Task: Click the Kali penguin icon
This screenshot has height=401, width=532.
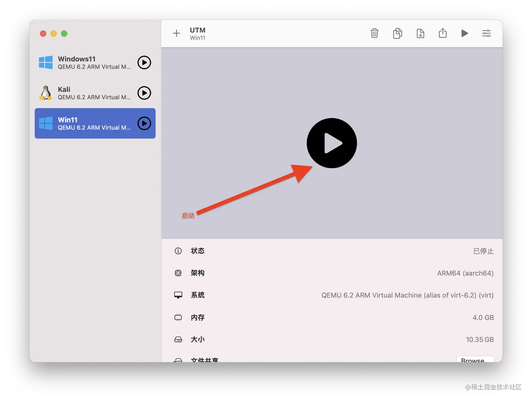Action: click(x=46, y=93)
